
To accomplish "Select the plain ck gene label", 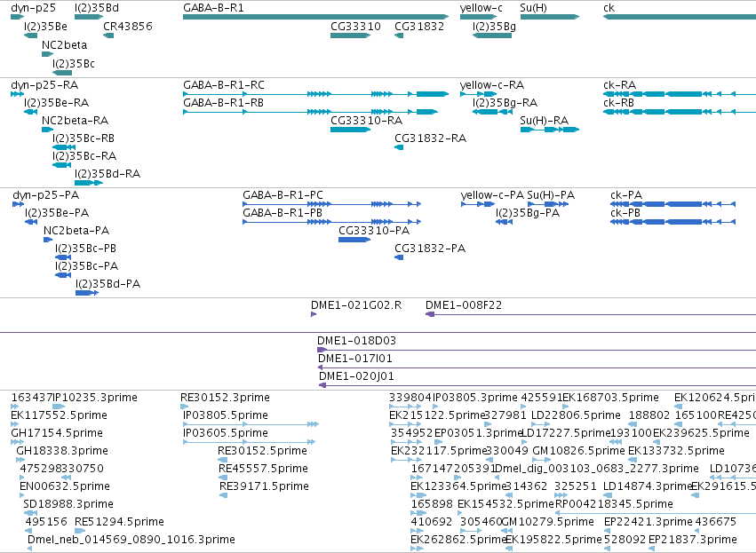I will coord(609,8).
